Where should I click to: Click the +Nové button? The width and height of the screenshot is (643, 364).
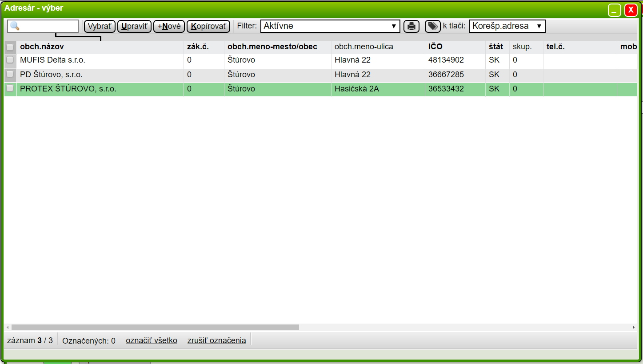(169, 26)
